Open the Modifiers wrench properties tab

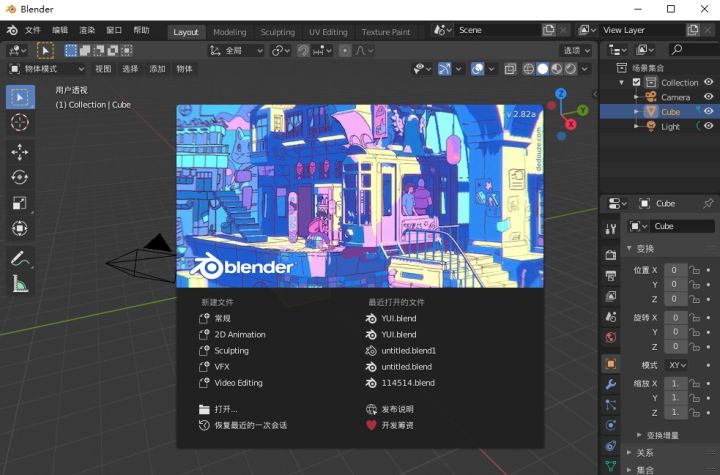(610, 384)
